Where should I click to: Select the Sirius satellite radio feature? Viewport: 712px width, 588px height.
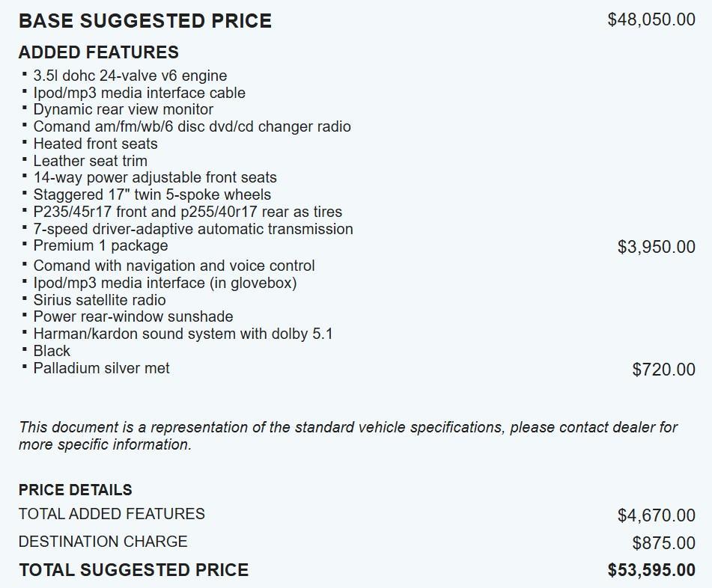pyautogui.click(x=100, y=300)
